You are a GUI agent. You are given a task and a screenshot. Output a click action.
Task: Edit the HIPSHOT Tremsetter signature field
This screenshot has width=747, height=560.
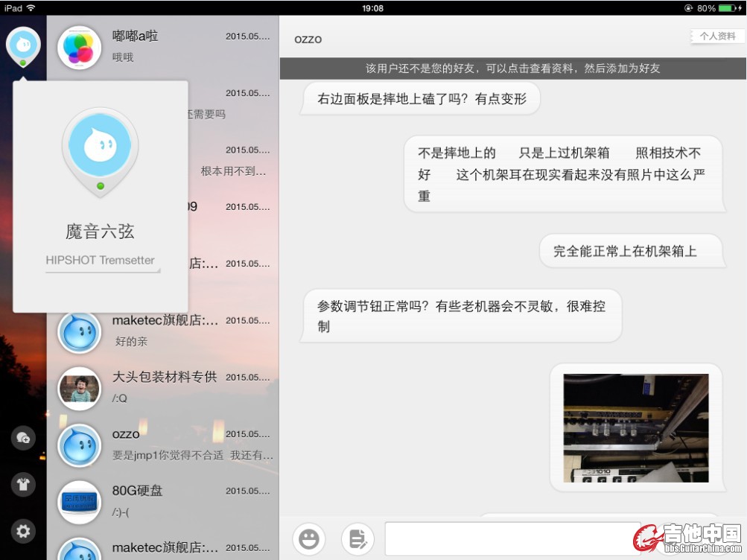(x=102, y=261)
